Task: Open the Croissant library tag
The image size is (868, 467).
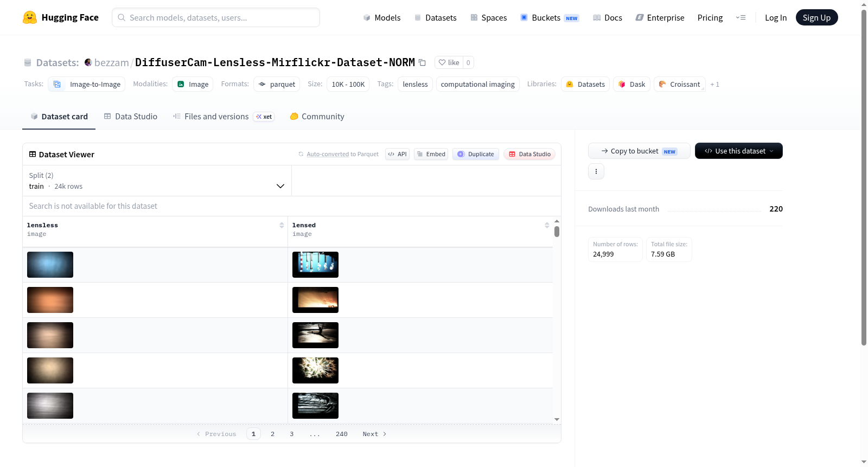Action: (x=679, y=84)
